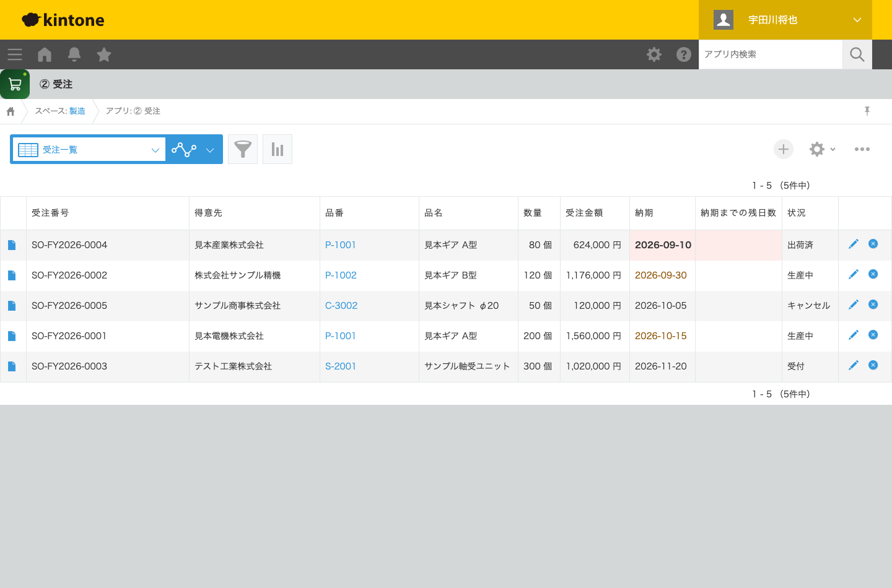Open the favorites star

104,54
